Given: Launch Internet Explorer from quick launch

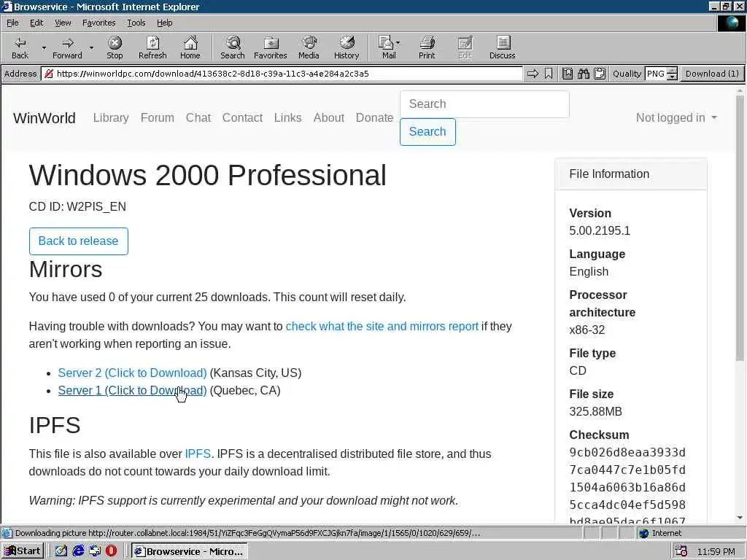Looking at the screenshot, I should [x=78, y=551].
